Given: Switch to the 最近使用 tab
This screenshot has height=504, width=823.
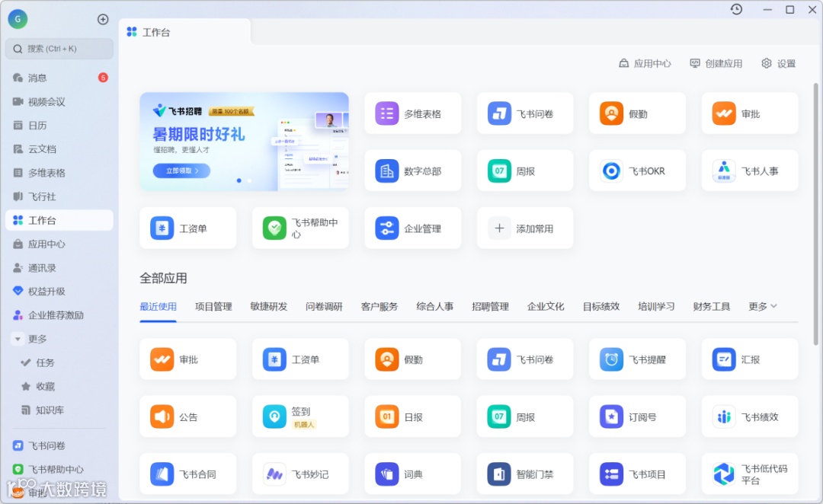Looking at the screenshot, I should click(158, 306).
